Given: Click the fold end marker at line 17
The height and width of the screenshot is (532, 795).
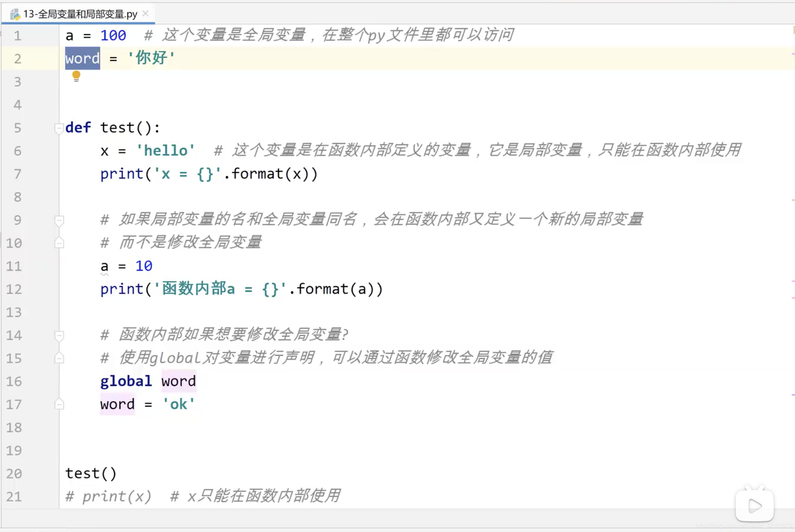Looking at the screenshot, I should 59,404.
